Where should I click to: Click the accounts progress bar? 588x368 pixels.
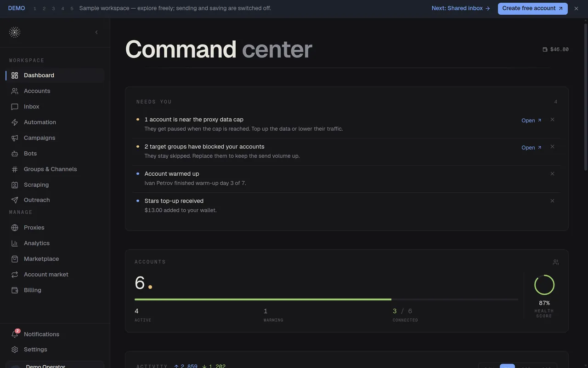click(x=326, y=299)
